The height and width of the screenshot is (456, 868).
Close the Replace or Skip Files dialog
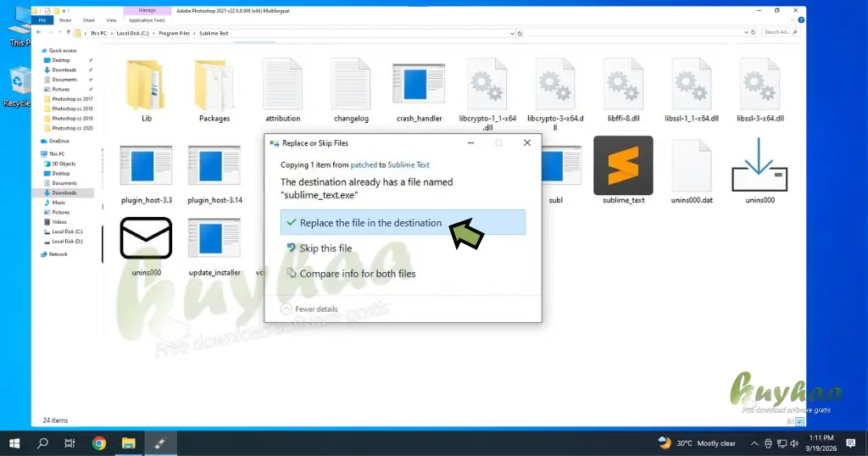527,142
